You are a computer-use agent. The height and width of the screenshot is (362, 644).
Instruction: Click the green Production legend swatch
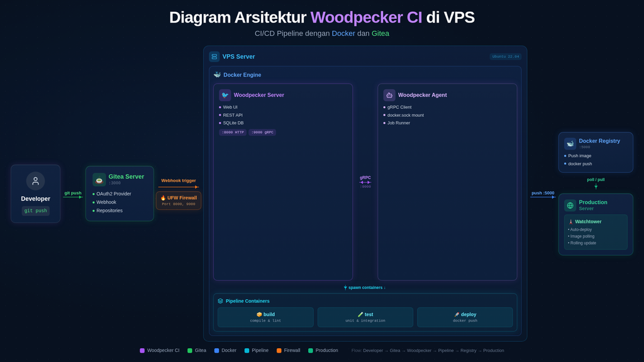311,351
